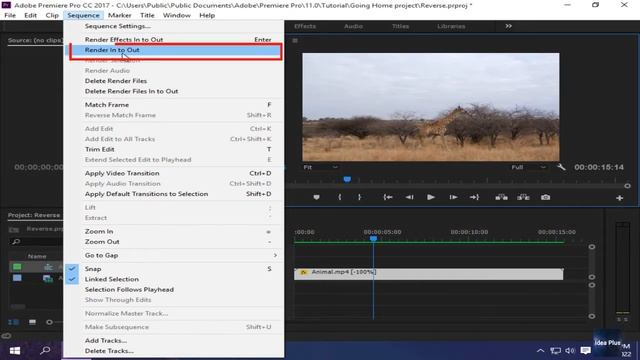Open the Windows Start button
This screenshot has width=640, height=360.
tap(15, 351)
